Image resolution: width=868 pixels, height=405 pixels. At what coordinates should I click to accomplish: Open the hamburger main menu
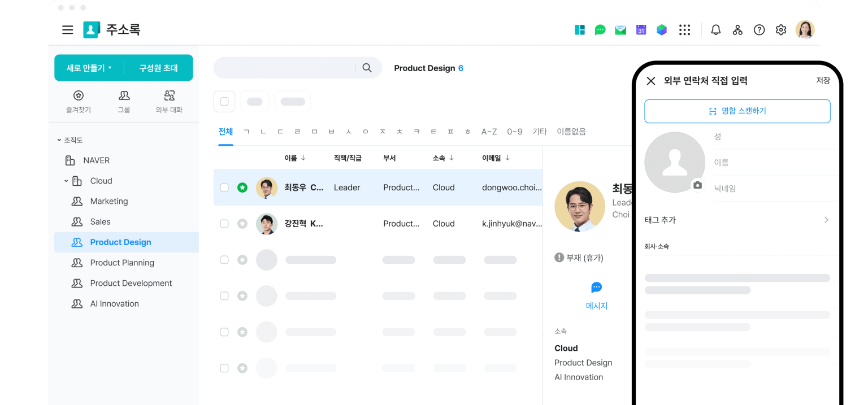[68, 30]
